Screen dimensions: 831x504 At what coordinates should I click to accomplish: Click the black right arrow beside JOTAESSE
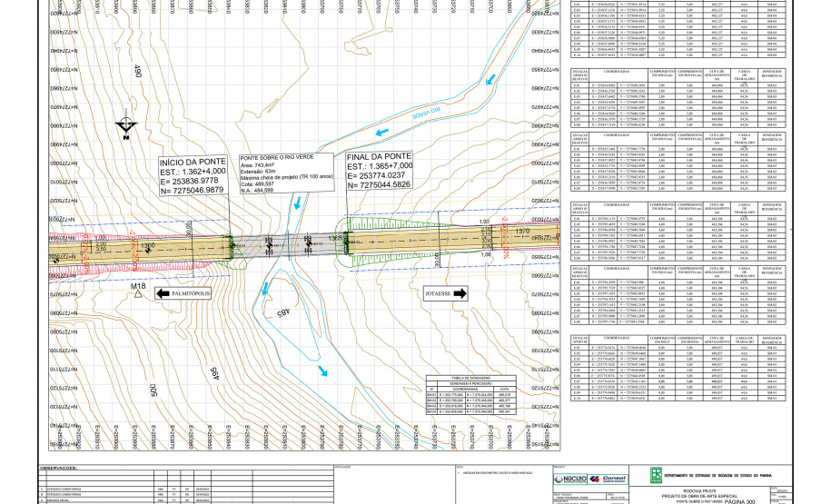[460, 293]
